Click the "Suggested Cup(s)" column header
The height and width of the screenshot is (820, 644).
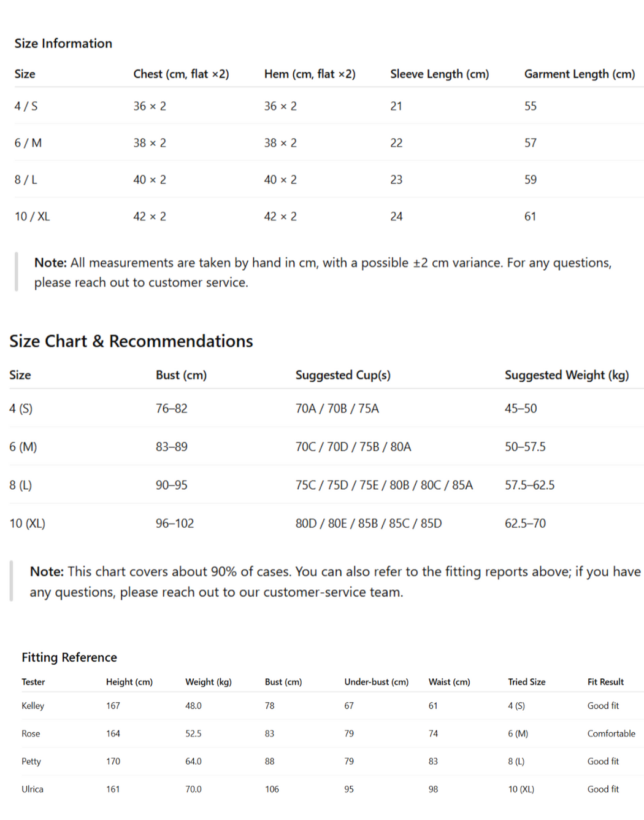343,375
